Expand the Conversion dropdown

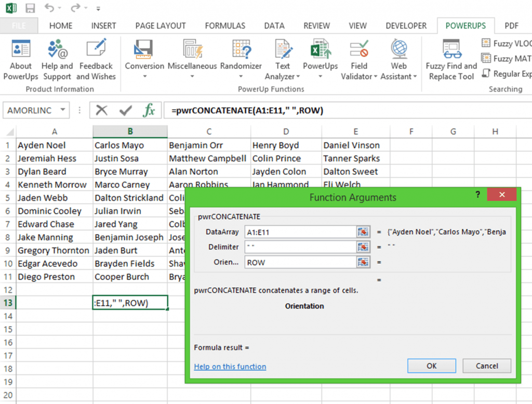[144, 77]
